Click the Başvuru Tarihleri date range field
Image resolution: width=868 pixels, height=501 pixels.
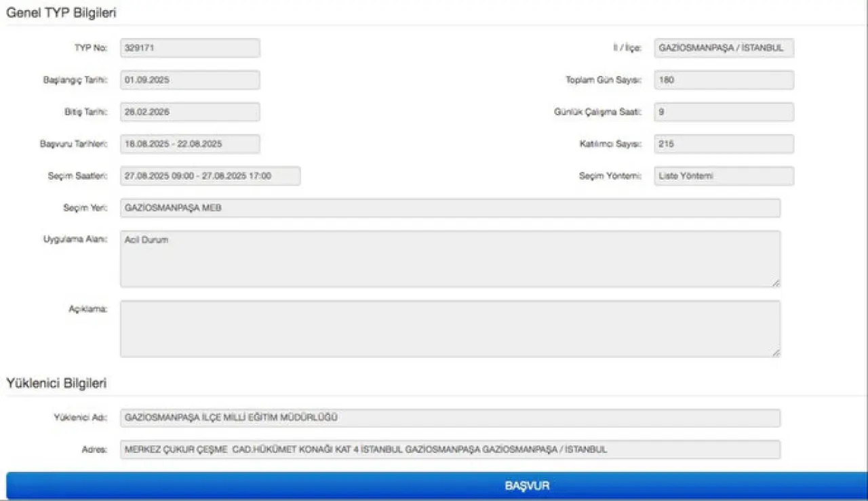point(190,144)
